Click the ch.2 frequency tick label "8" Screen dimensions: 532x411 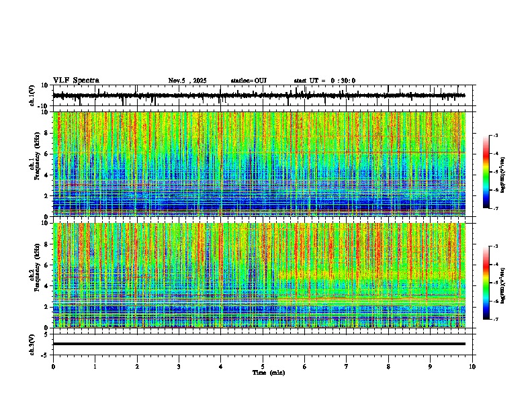[46, 244]
